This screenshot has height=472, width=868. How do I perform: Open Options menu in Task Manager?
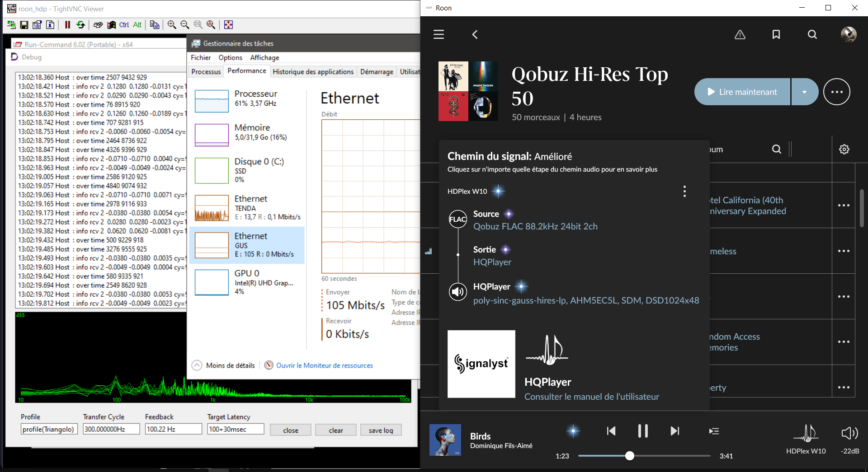point(231,57)
